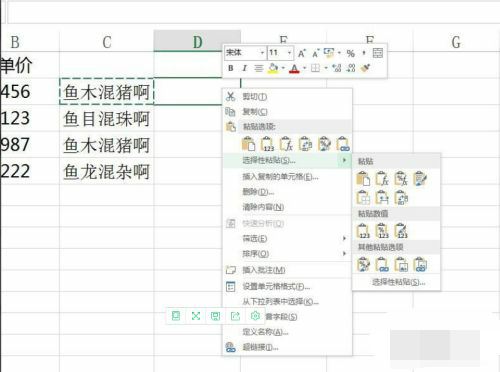Select No Borders paste in submenu
500x372 pixels.
[363, 197]
